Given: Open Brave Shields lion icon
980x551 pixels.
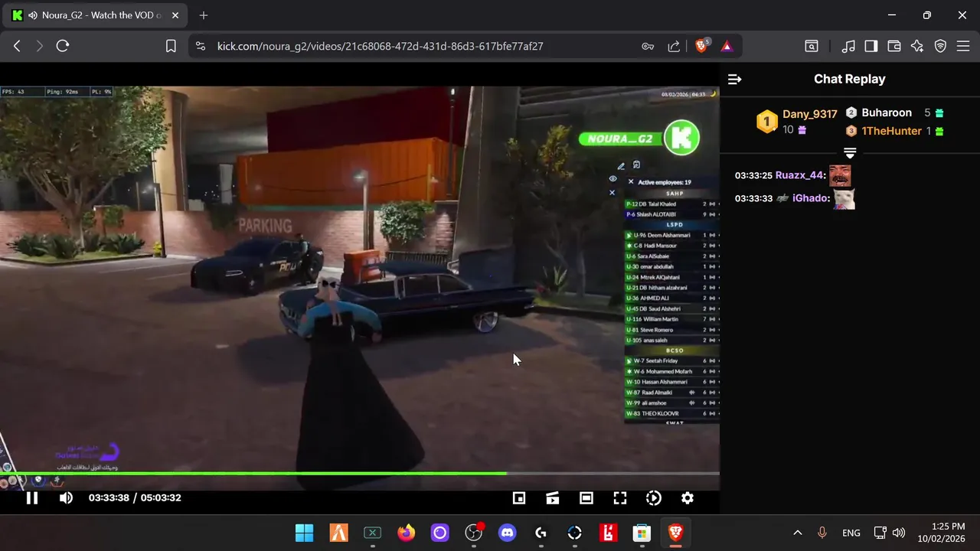Looking at the screenshot, I should tap(701, 46).
